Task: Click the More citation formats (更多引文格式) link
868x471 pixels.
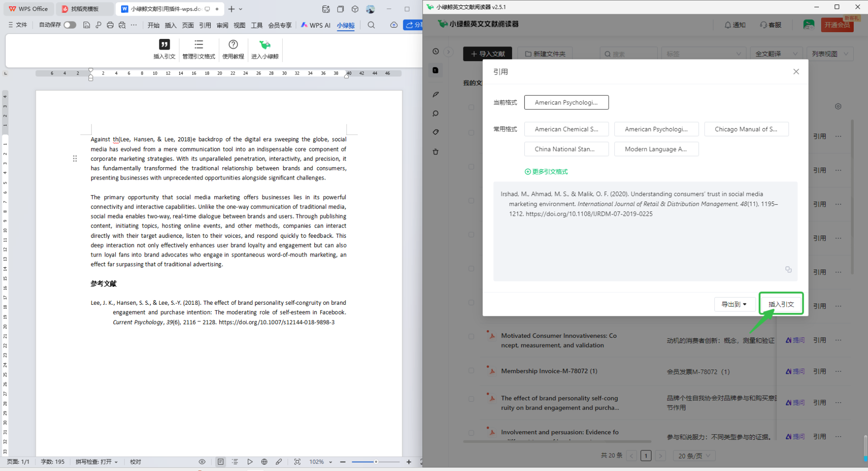Action: pos(546,172)
